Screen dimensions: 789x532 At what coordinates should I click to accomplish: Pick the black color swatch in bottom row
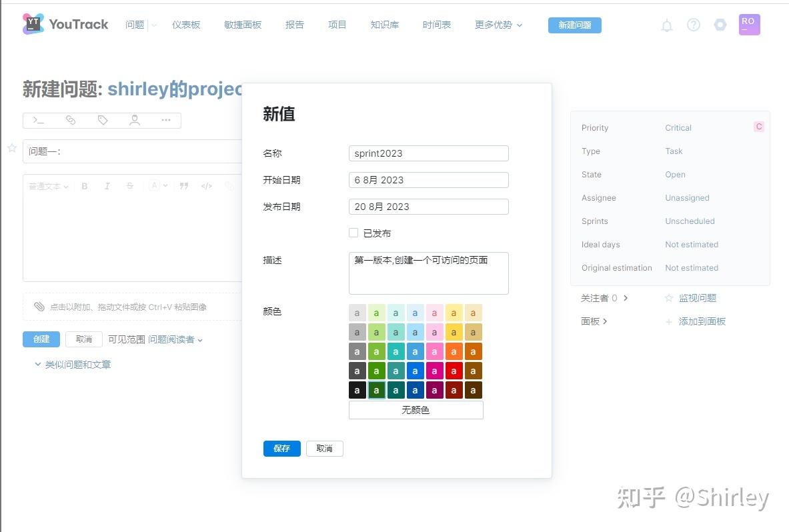[x=357, y=390]
